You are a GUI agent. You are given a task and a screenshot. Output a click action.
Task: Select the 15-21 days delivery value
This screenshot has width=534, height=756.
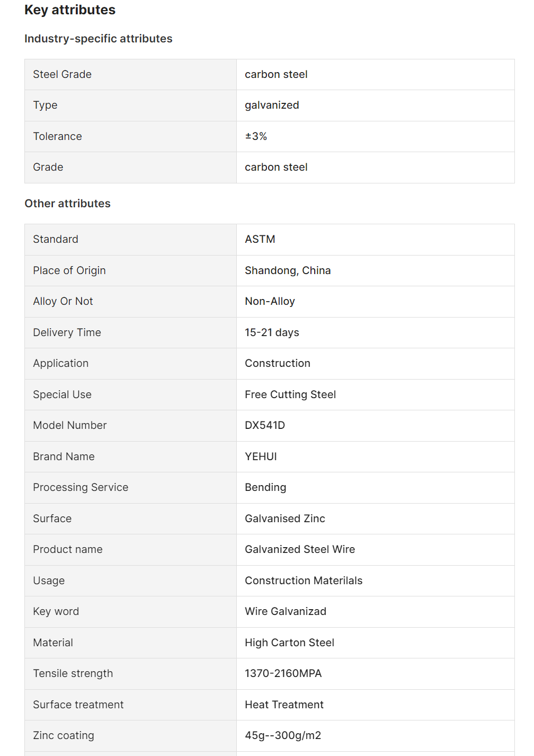(272, 332)
